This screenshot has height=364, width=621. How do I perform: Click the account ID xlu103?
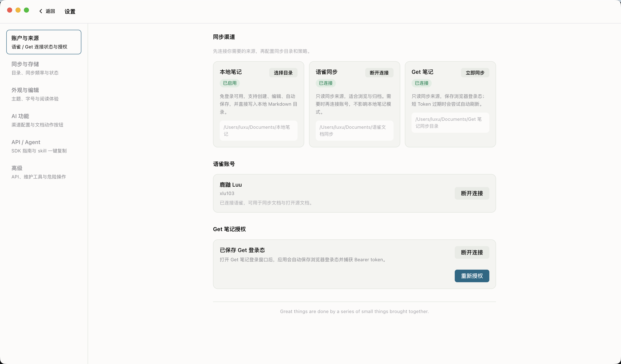click(x=227, y=194)
